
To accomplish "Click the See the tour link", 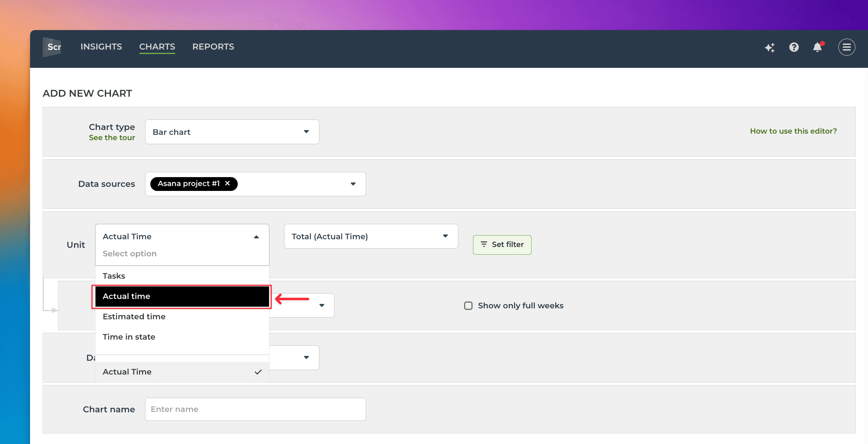I will point(112,138).
